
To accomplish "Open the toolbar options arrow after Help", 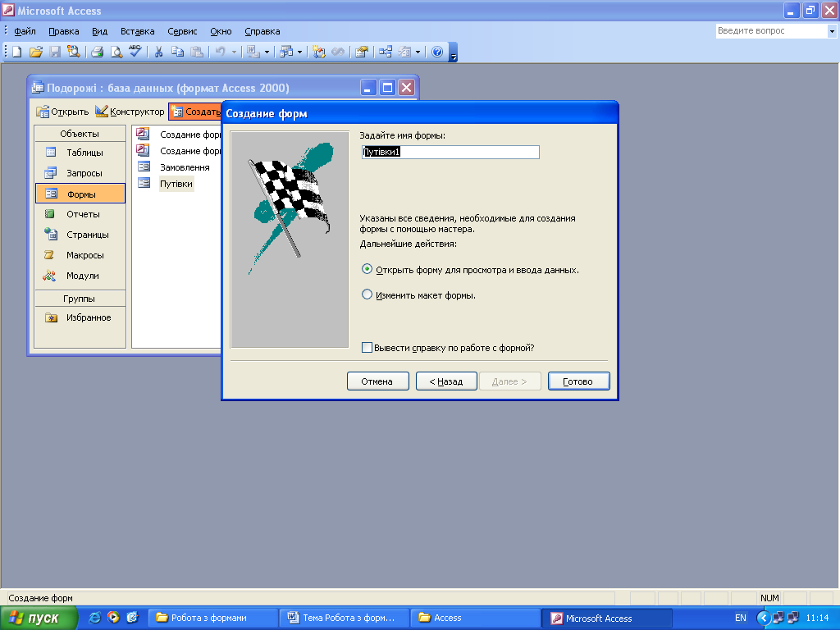I will tap(453, 52).
